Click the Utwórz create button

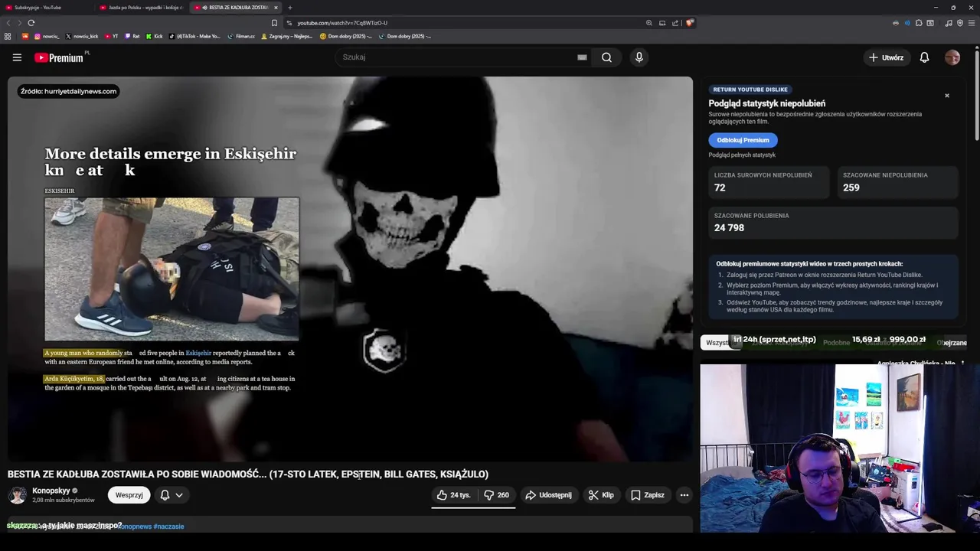pyautogui.click(x=886, y=57)
